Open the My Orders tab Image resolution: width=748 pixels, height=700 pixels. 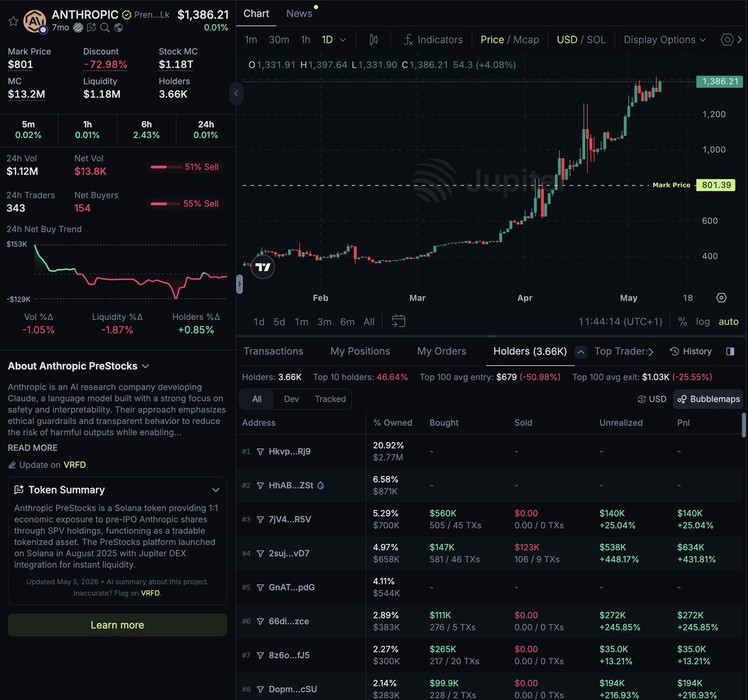tap(442, 352)
